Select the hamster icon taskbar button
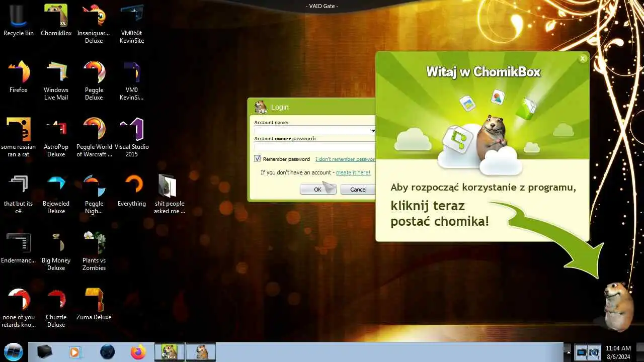Image resolution: width=644 pixels, height=362 pixels. pyautogui.click(x=201, y=352)
